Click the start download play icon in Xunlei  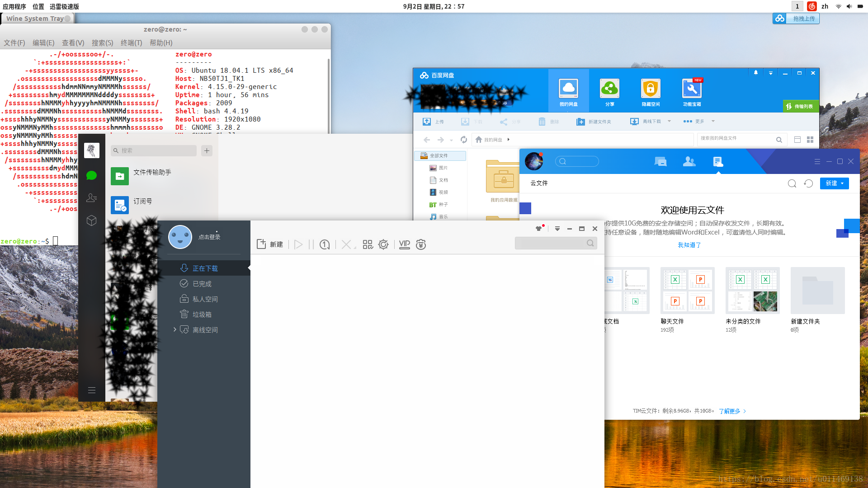(x=298, y=244)
